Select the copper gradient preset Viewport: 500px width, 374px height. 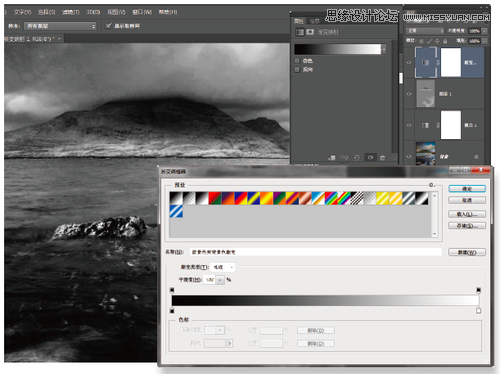(305, 198)
